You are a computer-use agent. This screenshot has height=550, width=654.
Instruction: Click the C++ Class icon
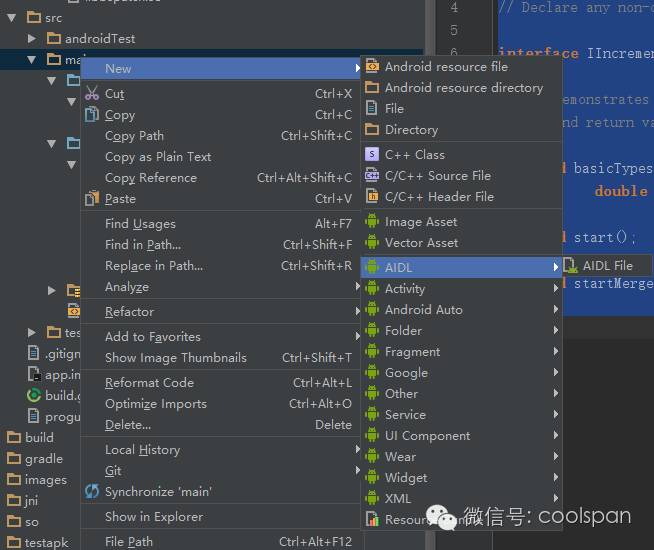(x=372, y=154)
